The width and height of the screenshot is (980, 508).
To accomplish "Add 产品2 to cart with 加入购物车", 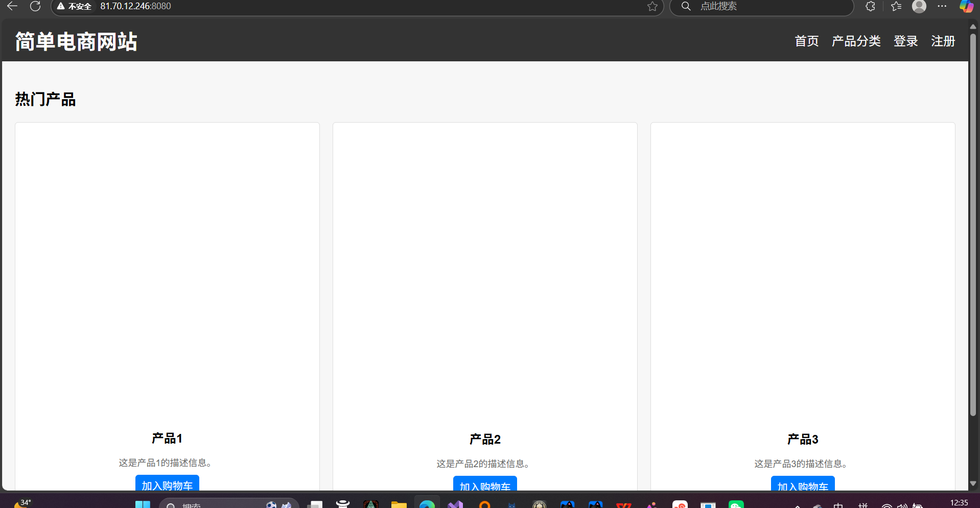I will pos(485,484).
